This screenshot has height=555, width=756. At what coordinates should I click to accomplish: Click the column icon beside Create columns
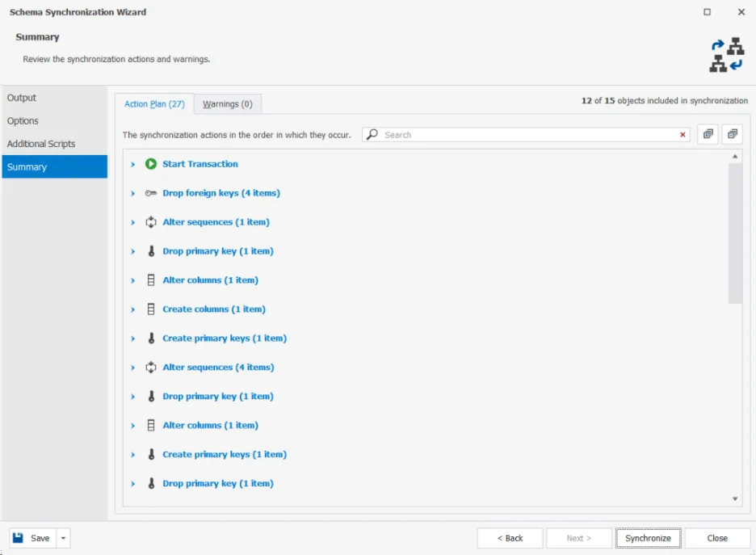point(151,309)
